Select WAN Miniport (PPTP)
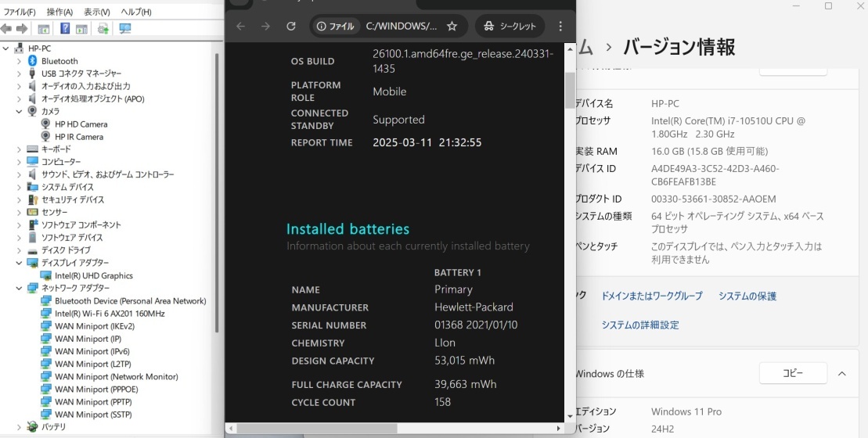Image resolution: width=868 pixels, height=438 pixels. click(x=92, y=401)
